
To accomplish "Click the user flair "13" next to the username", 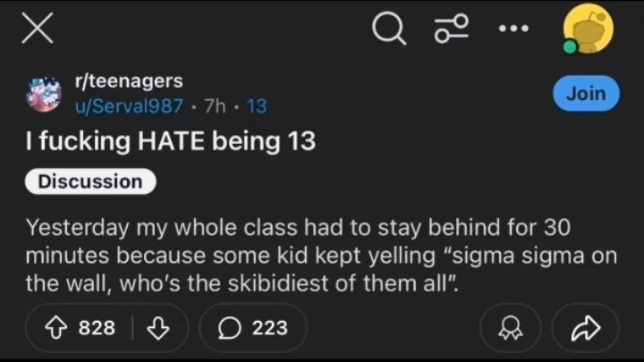I will point(257,106).
